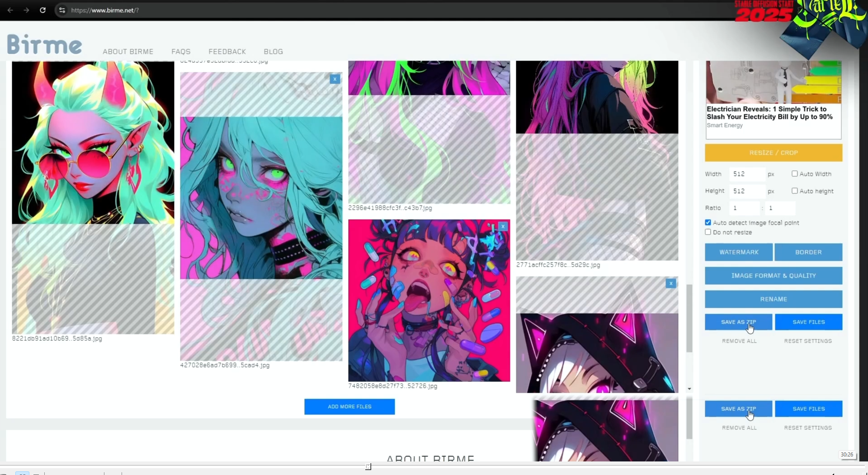
Task: Expand Image Format & Quality options
Action: [x=774, y=276]
